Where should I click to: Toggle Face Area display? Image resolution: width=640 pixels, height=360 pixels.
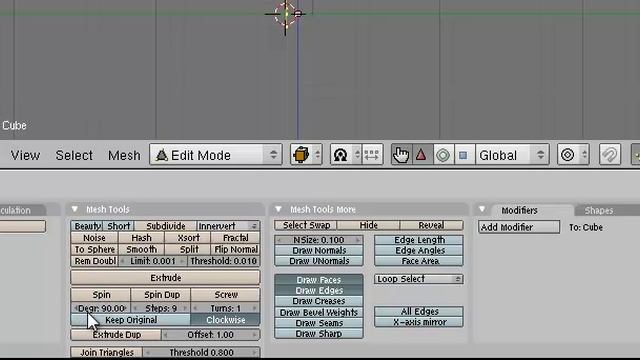[x=419, y=261]
